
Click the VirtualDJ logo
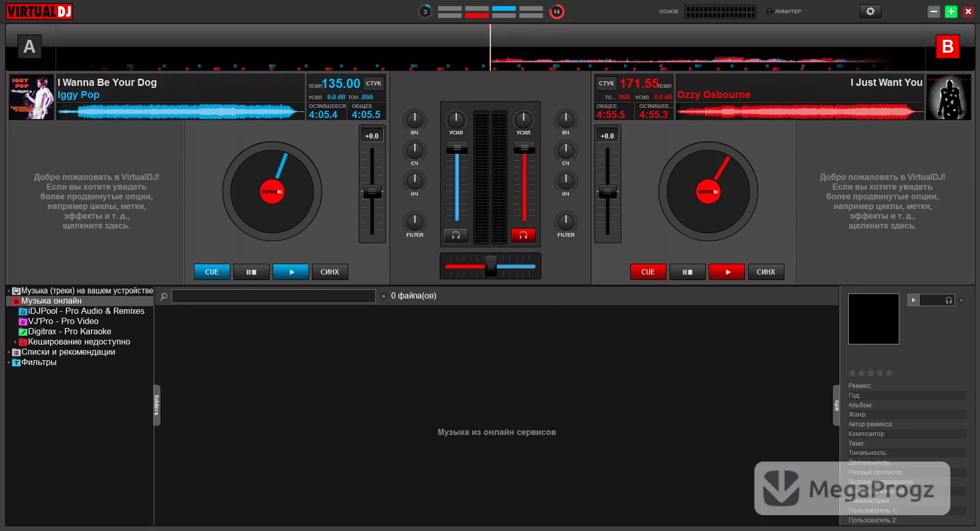coord(39,11)
